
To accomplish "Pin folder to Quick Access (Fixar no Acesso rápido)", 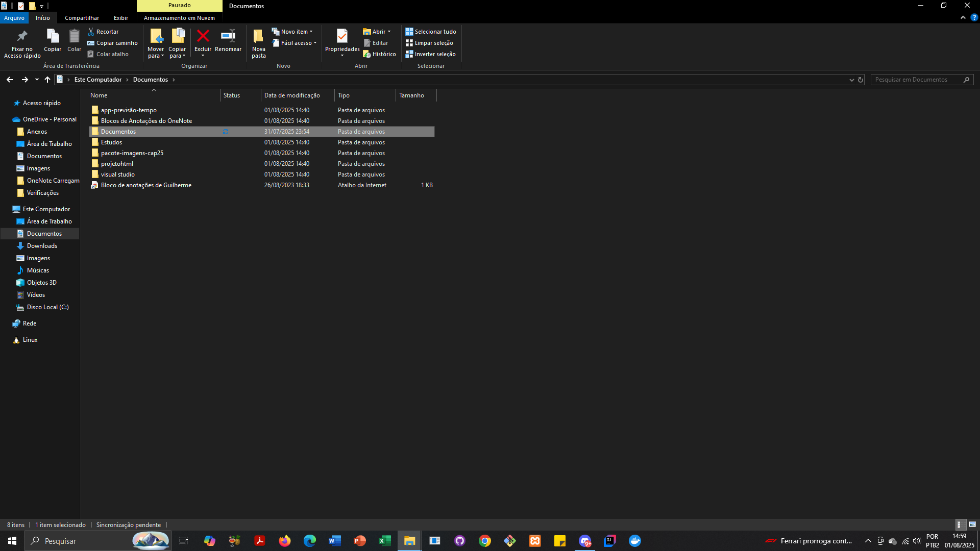I will tap(22, 43).
